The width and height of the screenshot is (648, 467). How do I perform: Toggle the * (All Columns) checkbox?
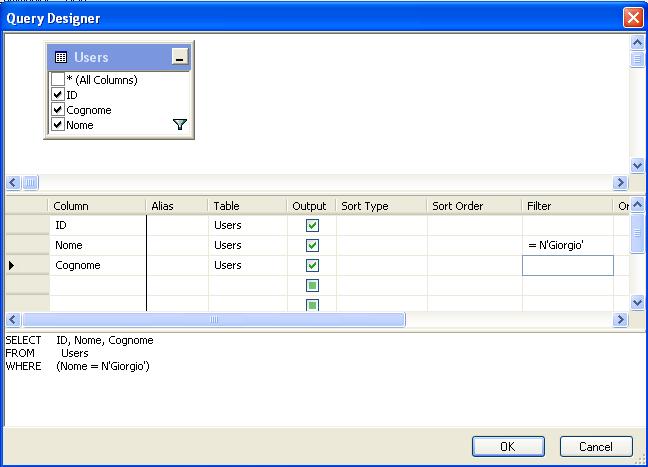(x=58, y=79)
